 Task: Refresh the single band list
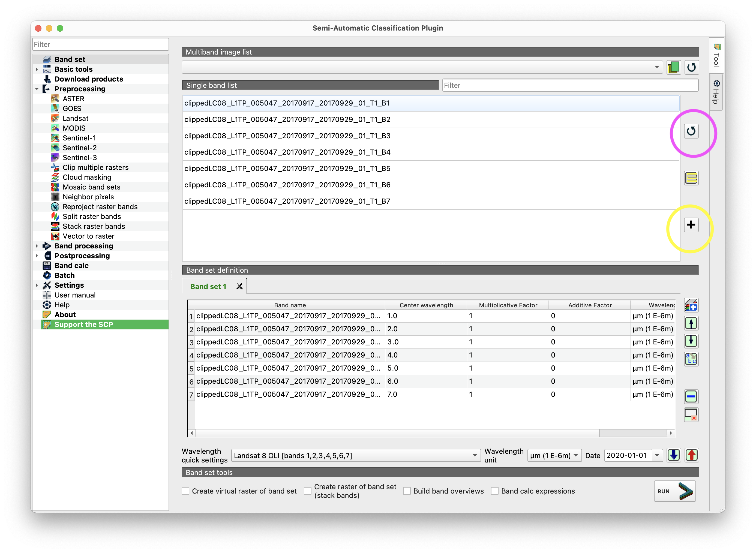coord(692,131)
